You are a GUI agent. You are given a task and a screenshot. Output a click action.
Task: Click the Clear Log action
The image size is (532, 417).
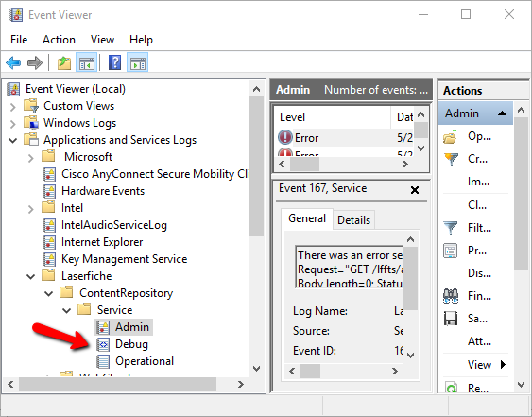pyautogui.click(x=476, y=205)
